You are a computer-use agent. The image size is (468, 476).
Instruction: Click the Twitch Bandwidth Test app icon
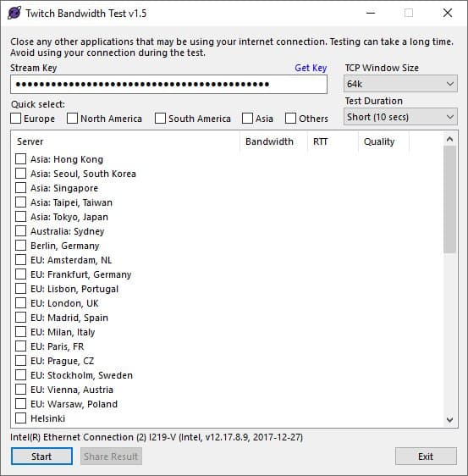coord(14,13)
